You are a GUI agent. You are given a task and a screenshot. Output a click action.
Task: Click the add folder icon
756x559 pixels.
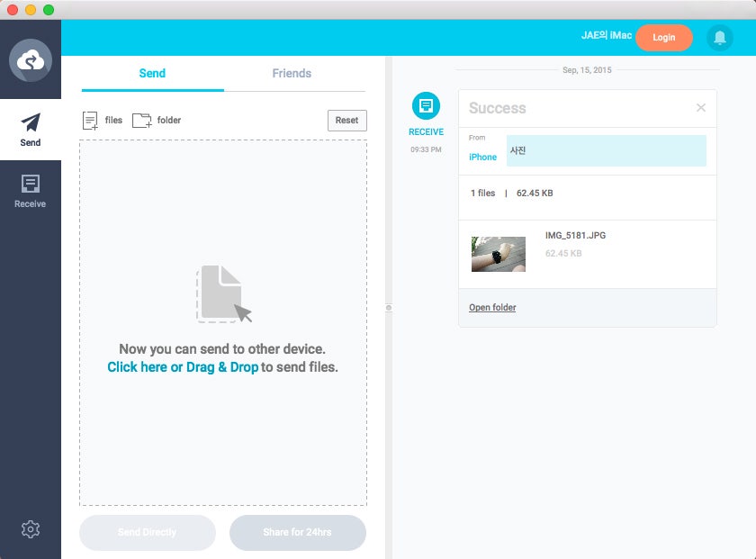point(142,121)
